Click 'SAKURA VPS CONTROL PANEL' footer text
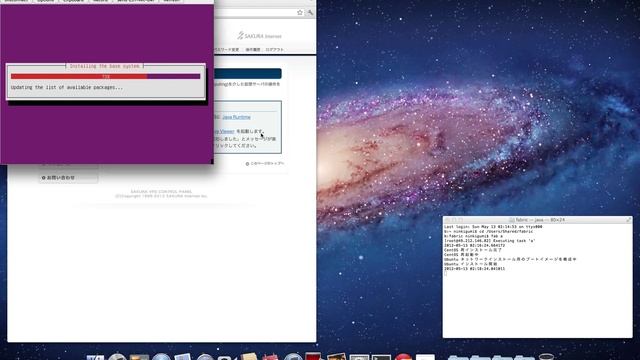The width and height of the screenshot is (640, 360). pyautogui.click(x=161, y=191)
